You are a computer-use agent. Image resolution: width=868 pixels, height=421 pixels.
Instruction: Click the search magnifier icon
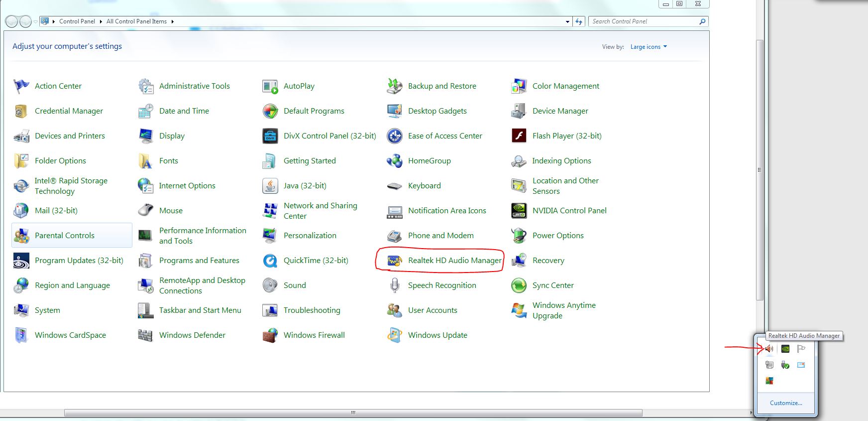702,21
